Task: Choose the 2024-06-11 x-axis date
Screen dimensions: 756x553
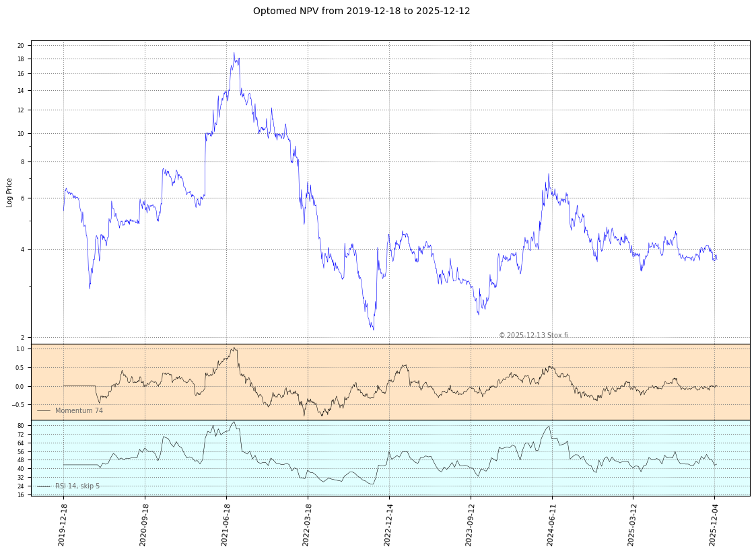Action: (x=551, y=524)
